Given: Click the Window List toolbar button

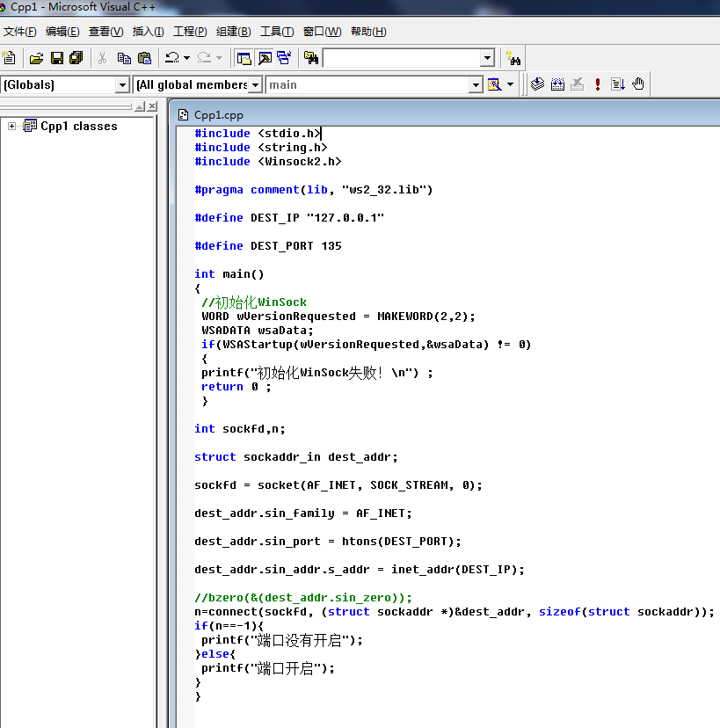Looking at the screenshot, I should (x=284, y=58).
